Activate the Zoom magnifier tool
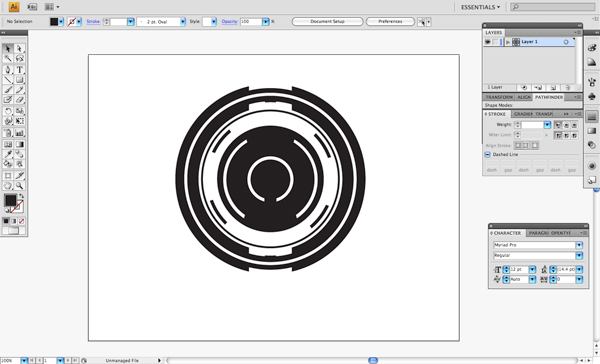Screen dimensions: 600x364 (x=20, y=186)
